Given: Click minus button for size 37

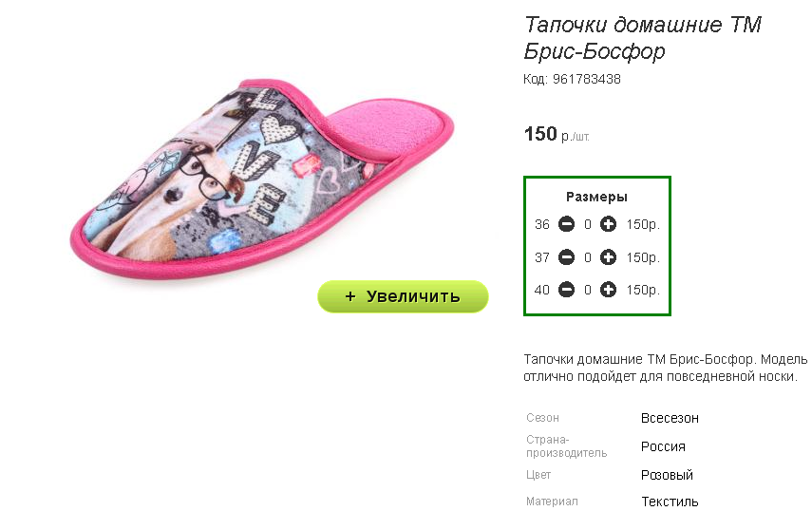Looking at the screenshot, I should pos(566,257).
